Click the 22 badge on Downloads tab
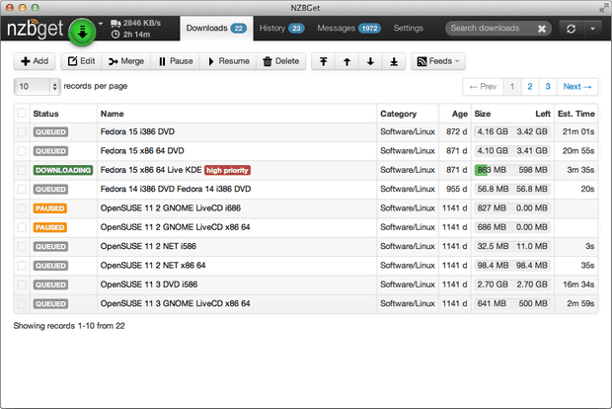The width and height of the screenshot is (612, 409). tap(238, 28)
